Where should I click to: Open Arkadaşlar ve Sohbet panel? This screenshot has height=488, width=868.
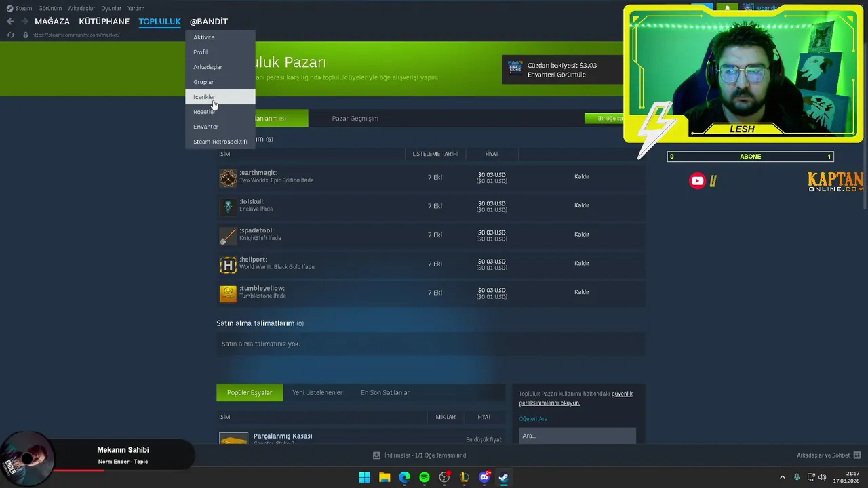tap(829, 455)
